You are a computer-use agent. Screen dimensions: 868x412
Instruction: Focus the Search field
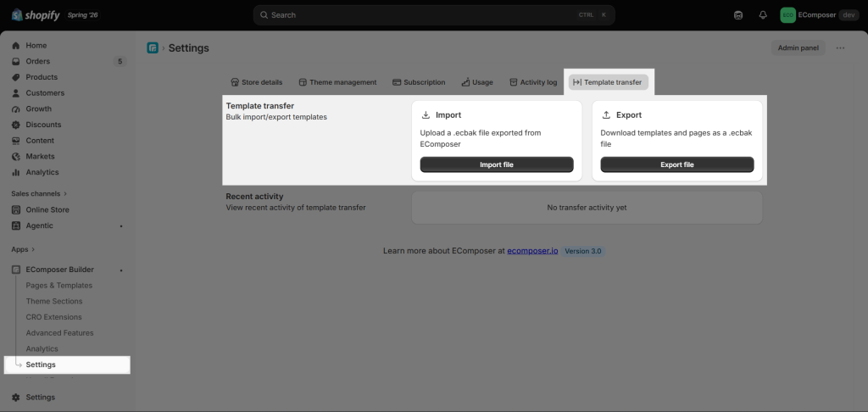coord(434,15)
